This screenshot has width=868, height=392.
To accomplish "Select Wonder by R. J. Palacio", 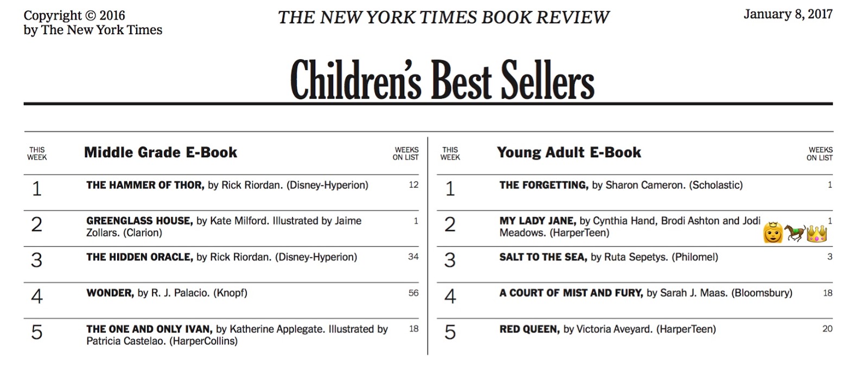I will 110,293.
